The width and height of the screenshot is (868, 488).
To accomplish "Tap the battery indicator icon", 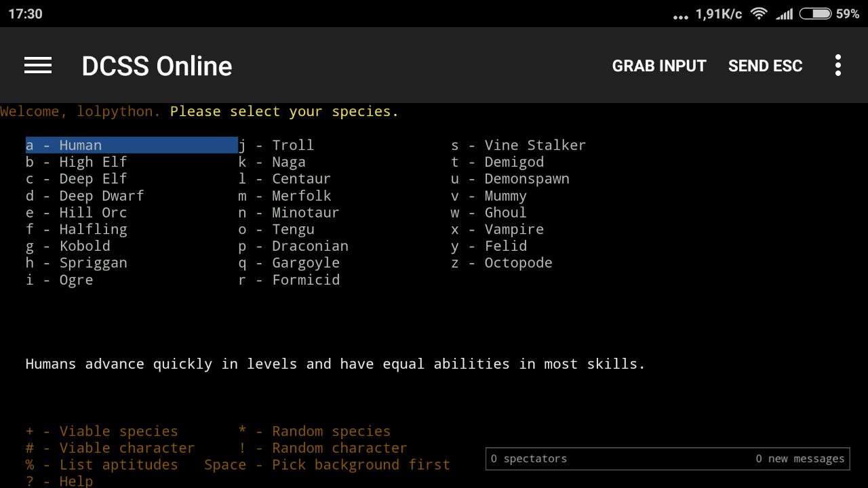I will point(815,14).
